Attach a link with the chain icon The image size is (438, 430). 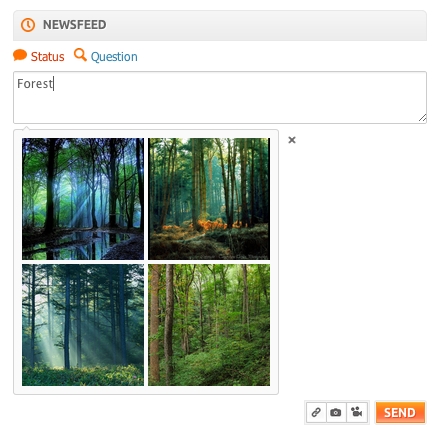316,412
